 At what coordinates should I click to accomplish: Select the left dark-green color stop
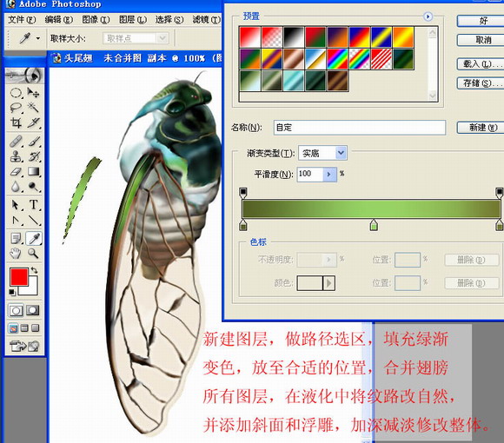tap(243, 225)
